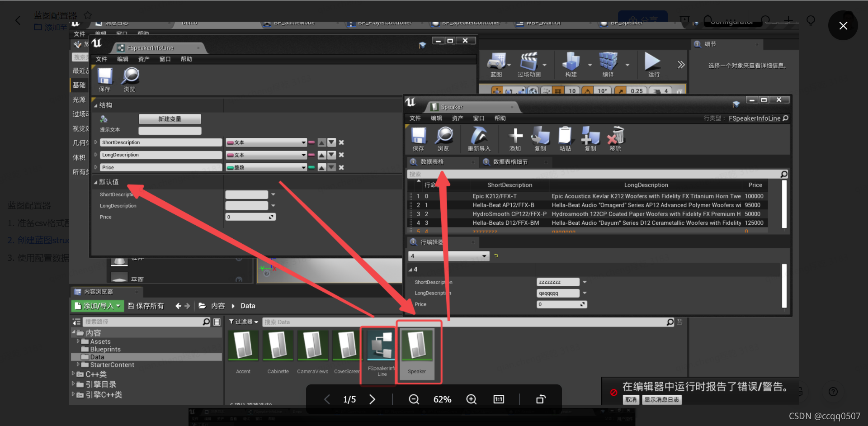Viewport: 868px width, 426px height.
Task: Click magnifier next to FSpeakerInfoLine row type
Action: pyautogui.click(x=785, y=118)
